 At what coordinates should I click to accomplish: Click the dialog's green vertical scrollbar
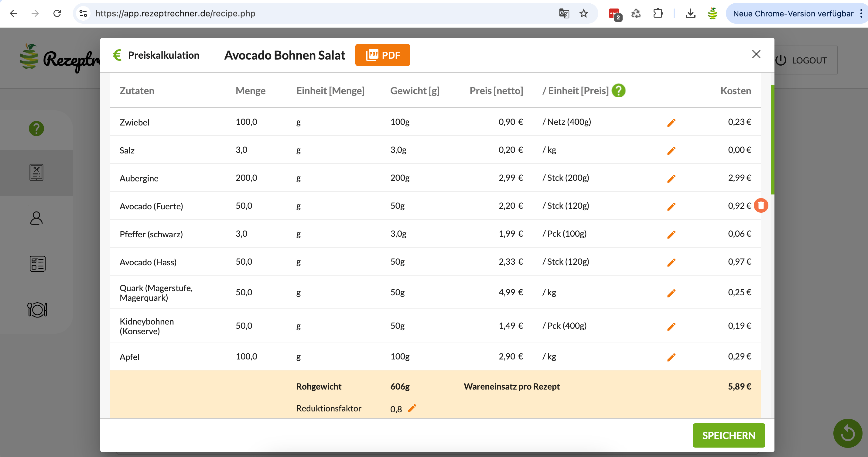[772, 139]
